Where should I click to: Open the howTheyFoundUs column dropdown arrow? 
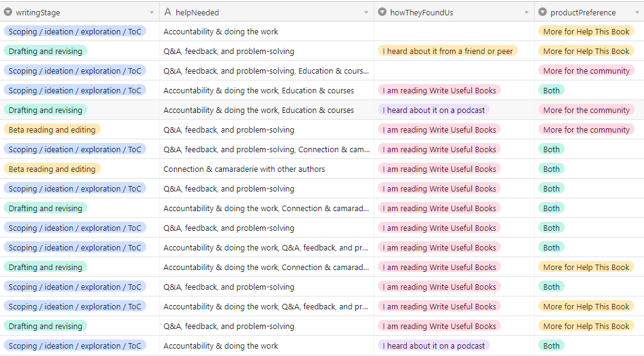(x=527, y=13)
